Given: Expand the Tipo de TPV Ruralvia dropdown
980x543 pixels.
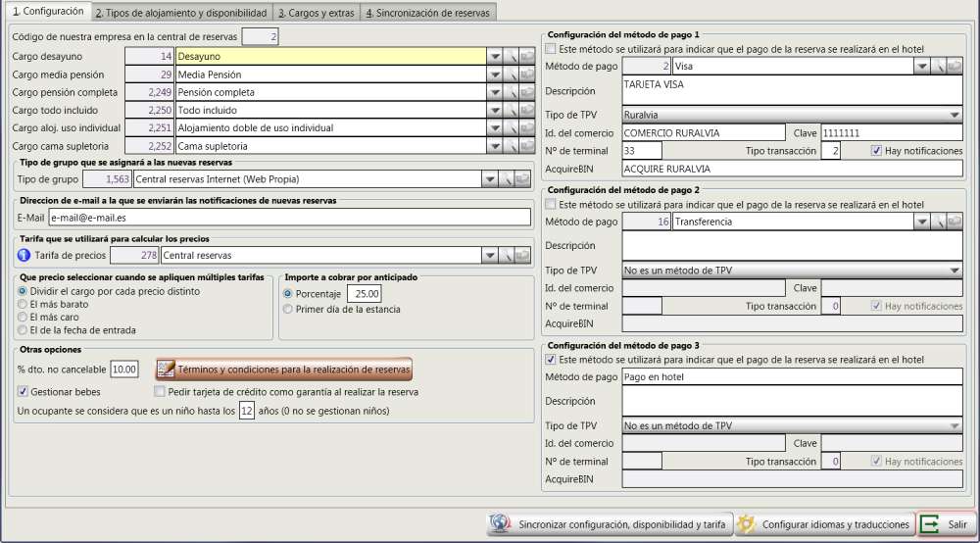Looking at the screenshot, I should coord(955,115).
